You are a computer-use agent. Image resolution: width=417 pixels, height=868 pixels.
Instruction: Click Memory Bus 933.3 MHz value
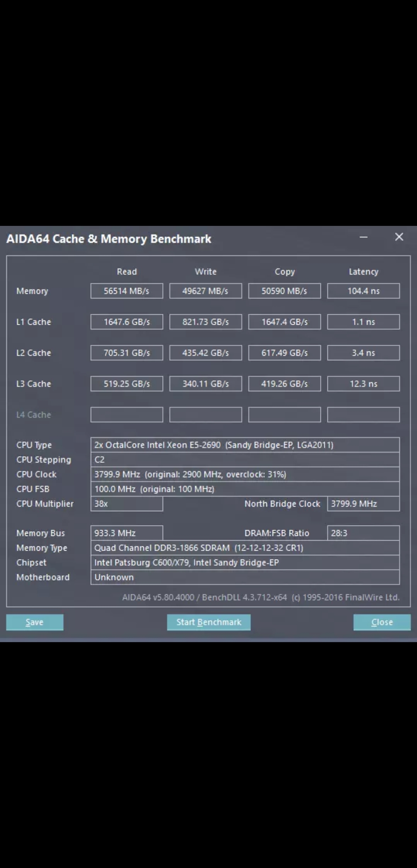127,533
